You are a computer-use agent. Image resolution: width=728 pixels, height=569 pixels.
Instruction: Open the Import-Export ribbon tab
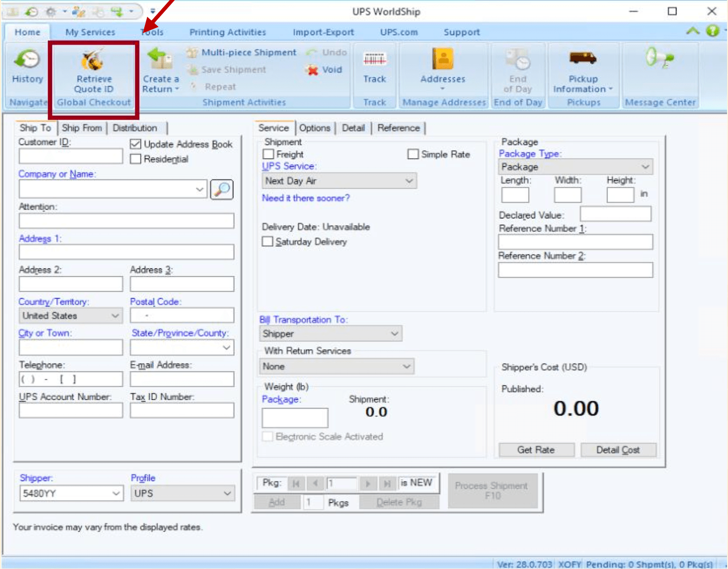pos(323,32)
